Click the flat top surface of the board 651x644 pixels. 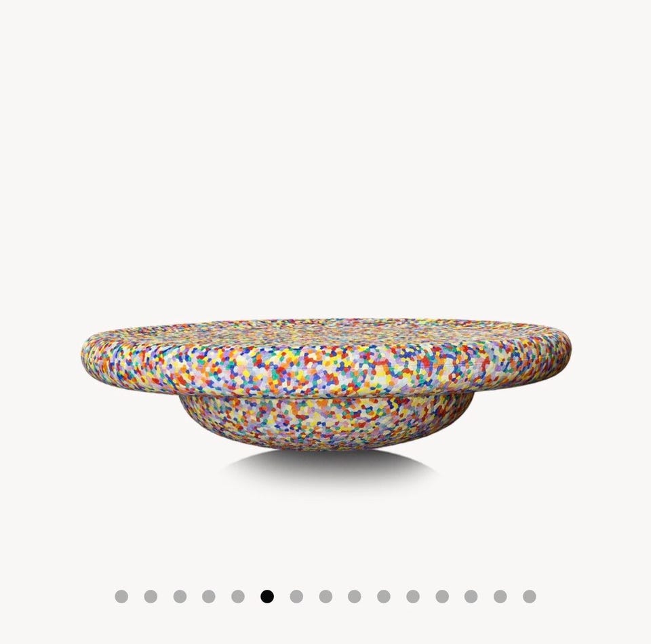326,328
